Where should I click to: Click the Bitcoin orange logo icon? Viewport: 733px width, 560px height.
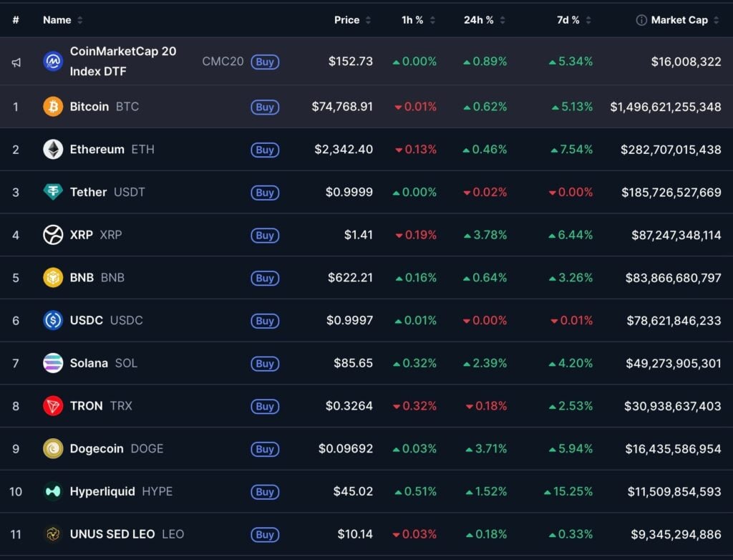(53, 107)
